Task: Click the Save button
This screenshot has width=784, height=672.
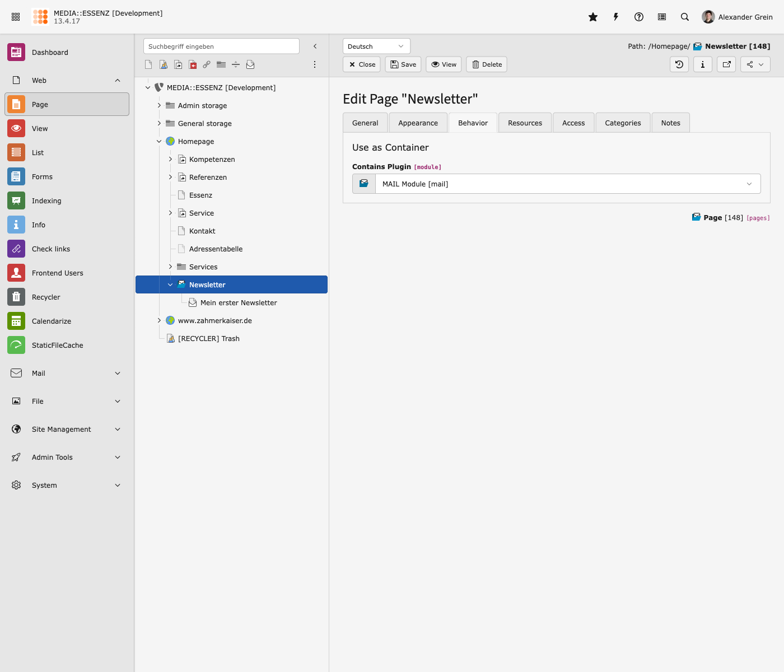Action: (x=403, y=64)
